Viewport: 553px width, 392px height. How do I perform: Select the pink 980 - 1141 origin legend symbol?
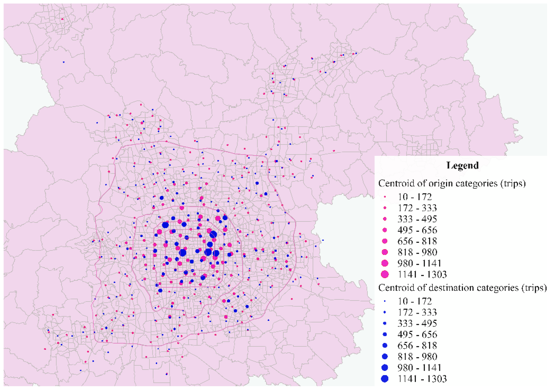point(385,263)
